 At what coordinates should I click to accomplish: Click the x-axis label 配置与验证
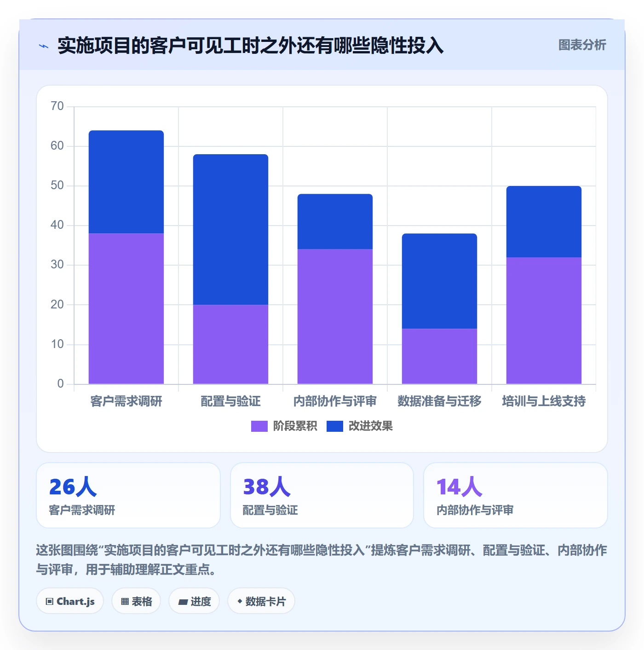(x=230, y=401)
